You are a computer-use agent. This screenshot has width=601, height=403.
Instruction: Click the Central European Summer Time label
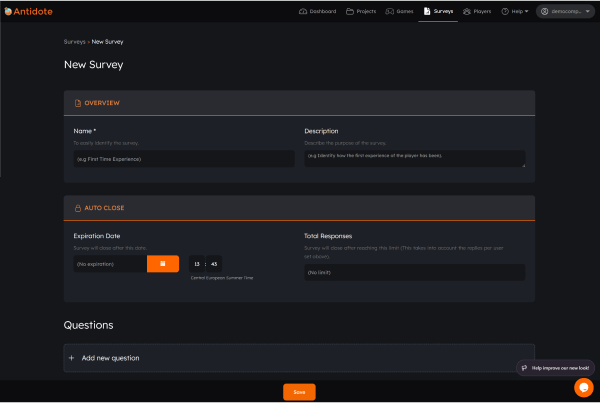pyautogui.click(x=222, y=278)
